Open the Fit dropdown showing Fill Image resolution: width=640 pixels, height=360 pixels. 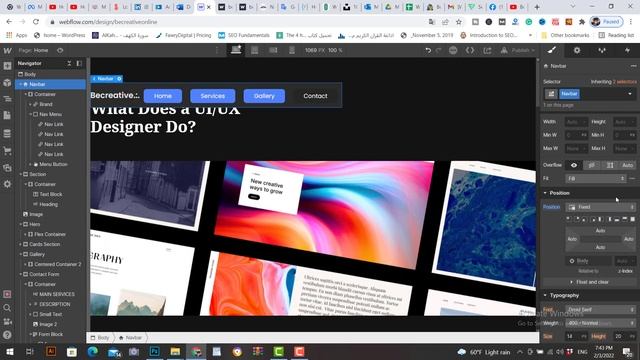[596, 178]
